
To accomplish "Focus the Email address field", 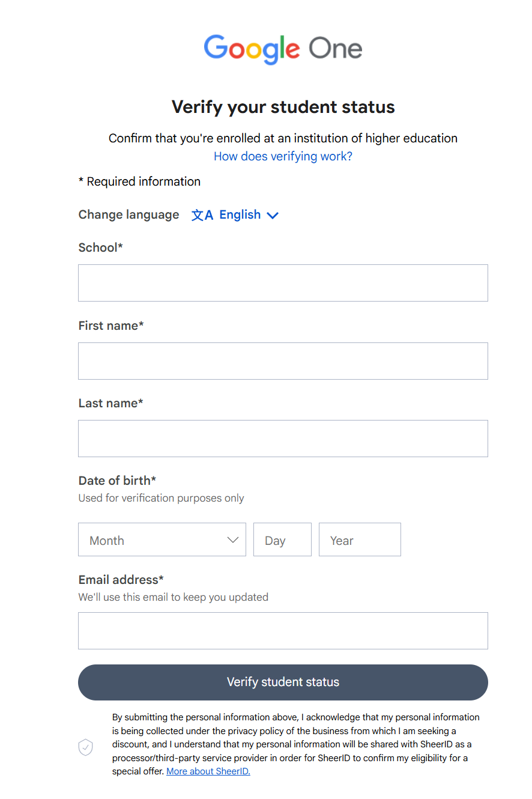I will click(x=283, y=631).
